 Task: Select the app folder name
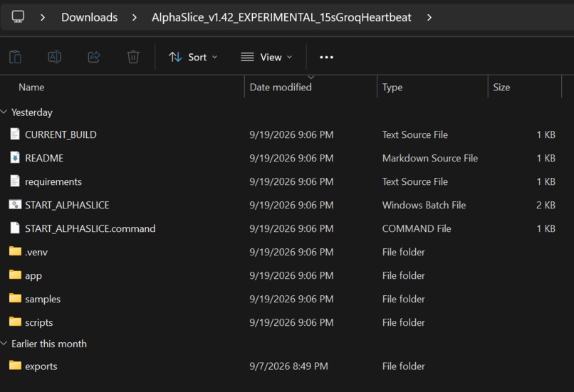click(33, 276)
